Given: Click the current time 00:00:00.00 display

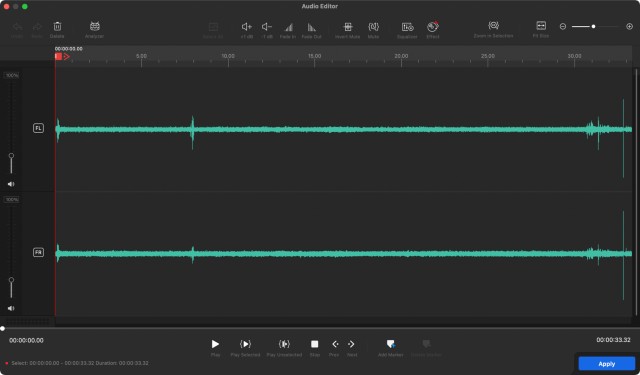Looking at the screenshot, I should click(26, 340).
